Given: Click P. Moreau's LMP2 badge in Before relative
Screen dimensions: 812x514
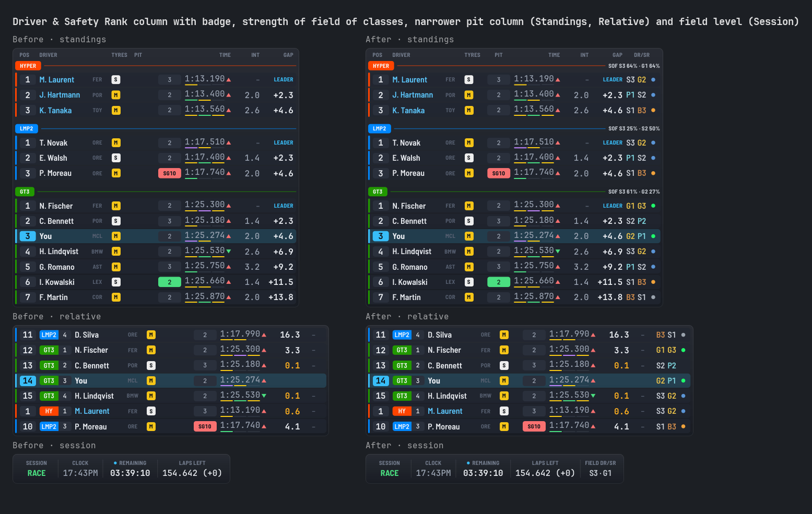Looking at the screenshot, I should pos(49,426).
